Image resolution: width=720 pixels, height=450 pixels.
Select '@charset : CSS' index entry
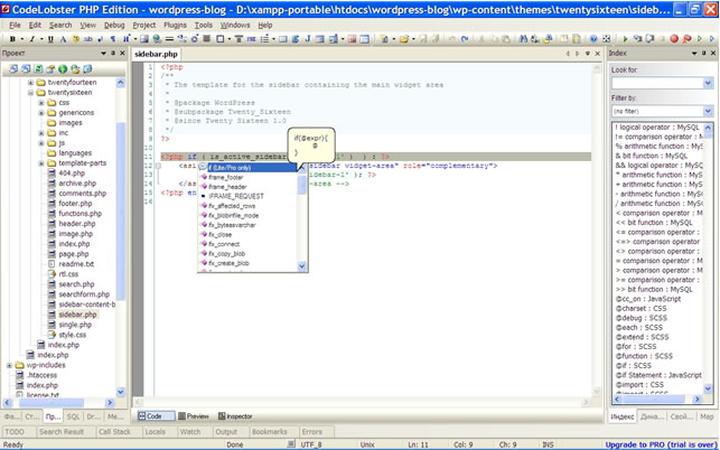640,309
